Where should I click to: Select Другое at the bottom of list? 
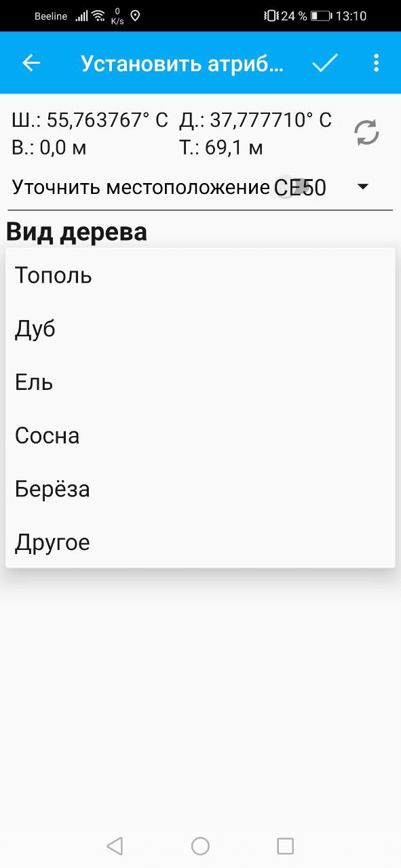click(x=52, y=542)
